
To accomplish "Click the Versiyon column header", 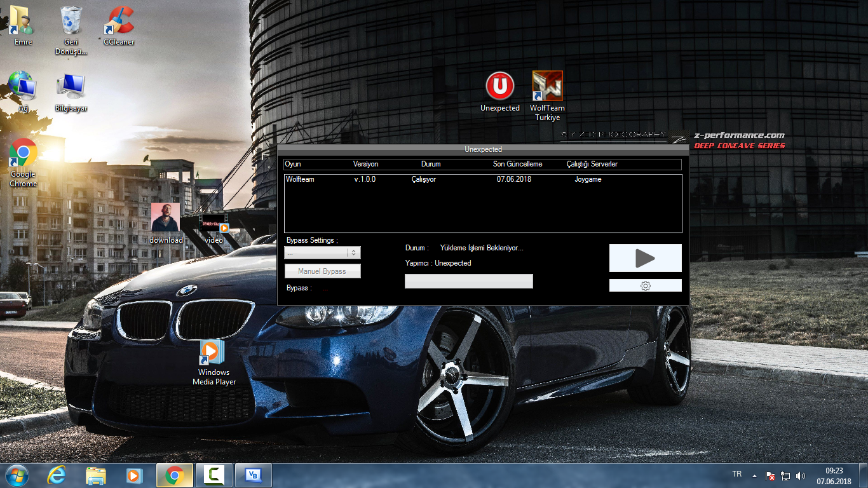I will [x=365, y=164].
